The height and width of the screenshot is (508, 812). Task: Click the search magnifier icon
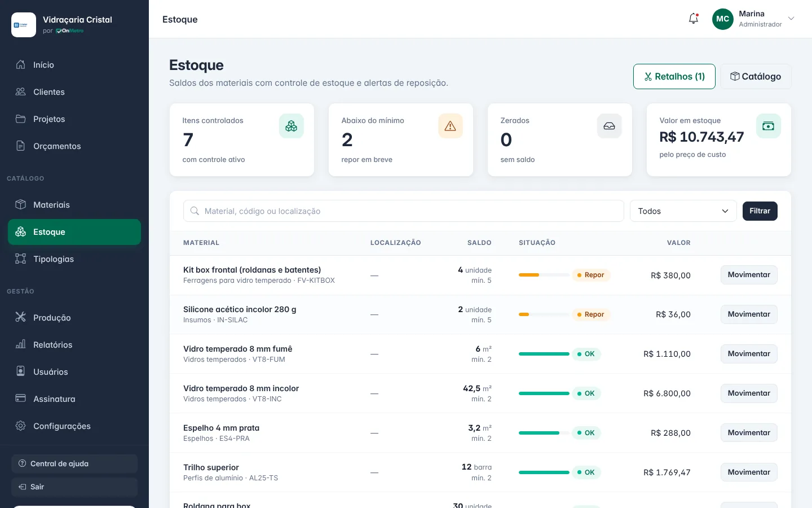coord(195,211)
